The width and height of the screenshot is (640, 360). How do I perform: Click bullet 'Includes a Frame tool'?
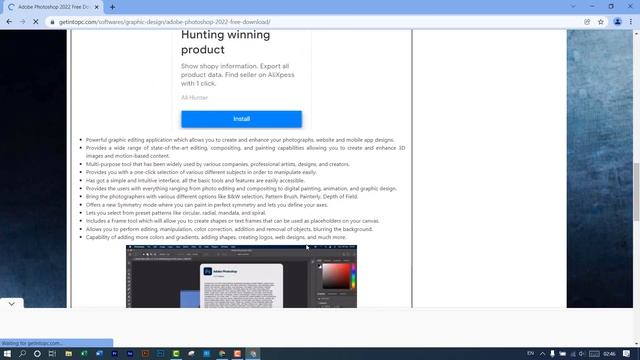point(232,221)
